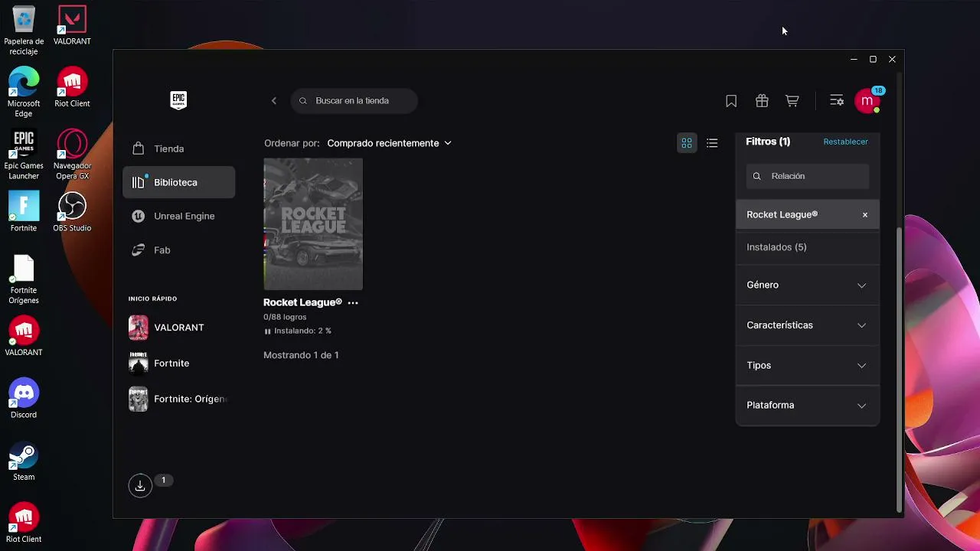Pause the Rocket League installation
980x551 pixels.
click(267, 331)
